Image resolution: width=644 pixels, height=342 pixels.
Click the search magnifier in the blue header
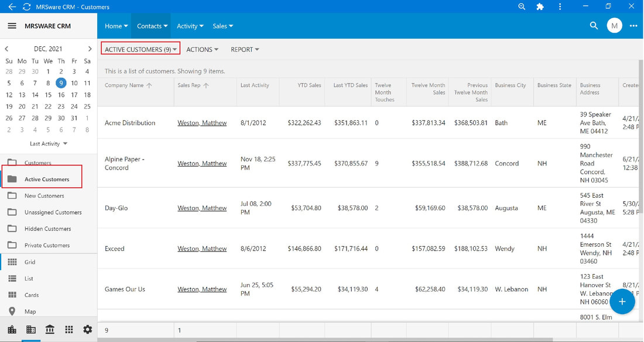(594, 25)
